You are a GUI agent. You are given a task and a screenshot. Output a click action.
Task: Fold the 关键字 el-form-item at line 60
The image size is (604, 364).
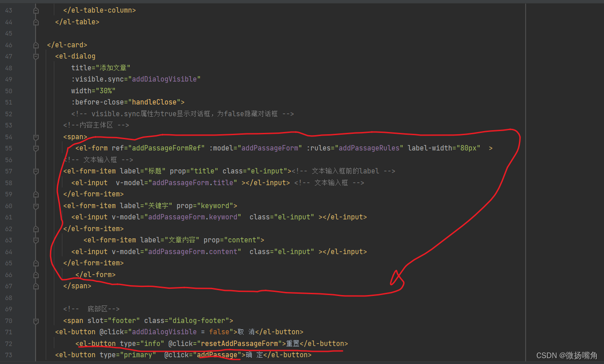(36, 205)
